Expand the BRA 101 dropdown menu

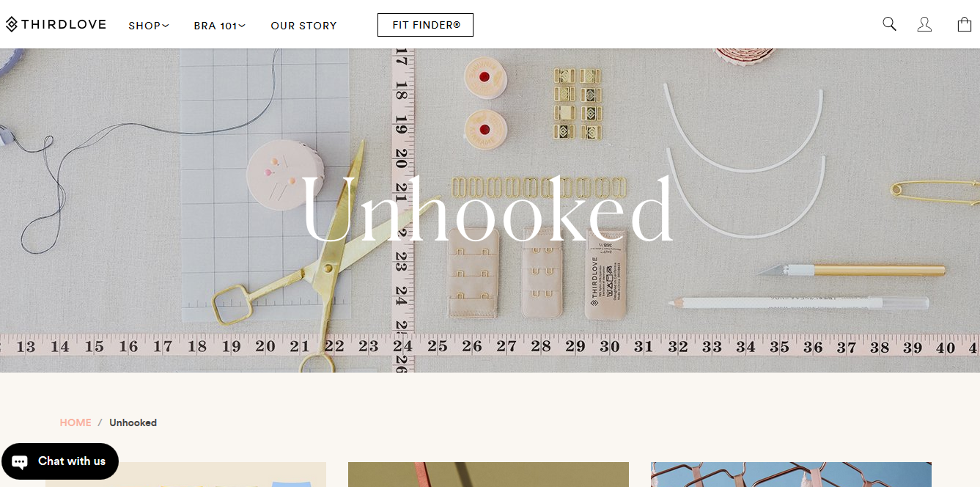219,26
